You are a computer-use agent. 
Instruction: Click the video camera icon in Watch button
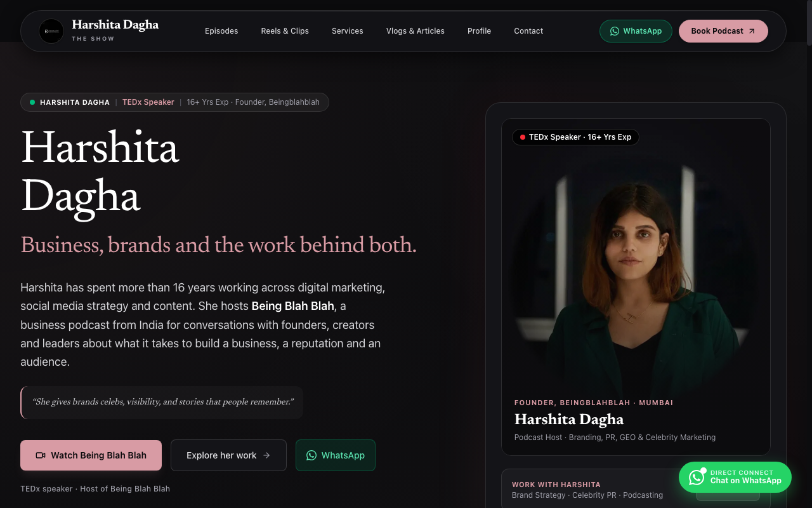(x=41, y=455)
